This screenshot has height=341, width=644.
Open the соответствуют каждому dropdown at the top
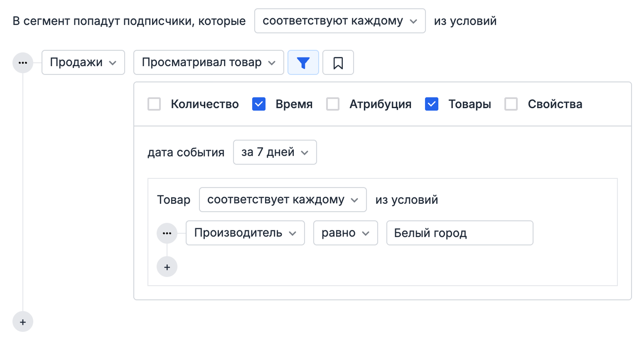pos(339,20)
